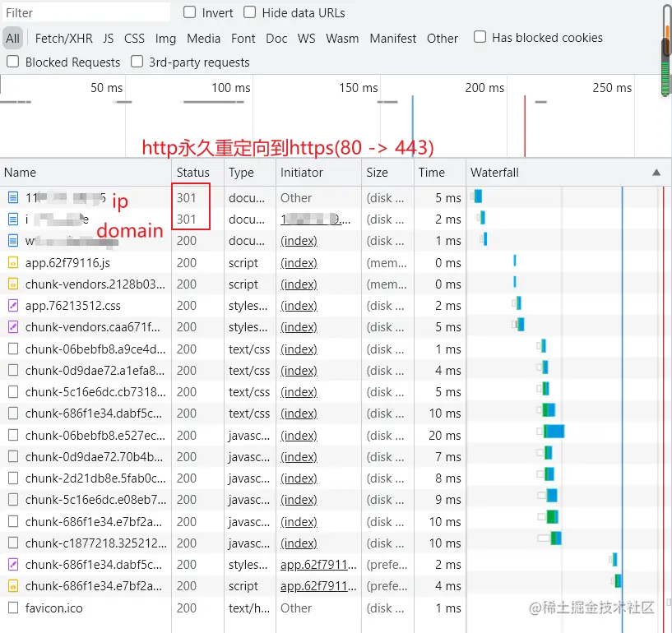The width and height of the screenshot is (672, 633).
Task: Select the app.62f79116.js request name
Action: pyautogui.click(x=67, y=262)
